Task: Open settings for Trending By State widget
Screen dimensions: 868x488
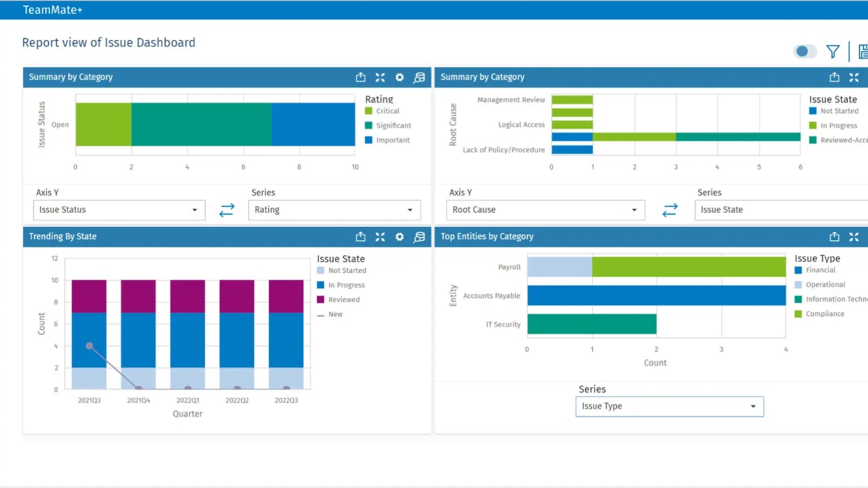Action: pos(399,236)
